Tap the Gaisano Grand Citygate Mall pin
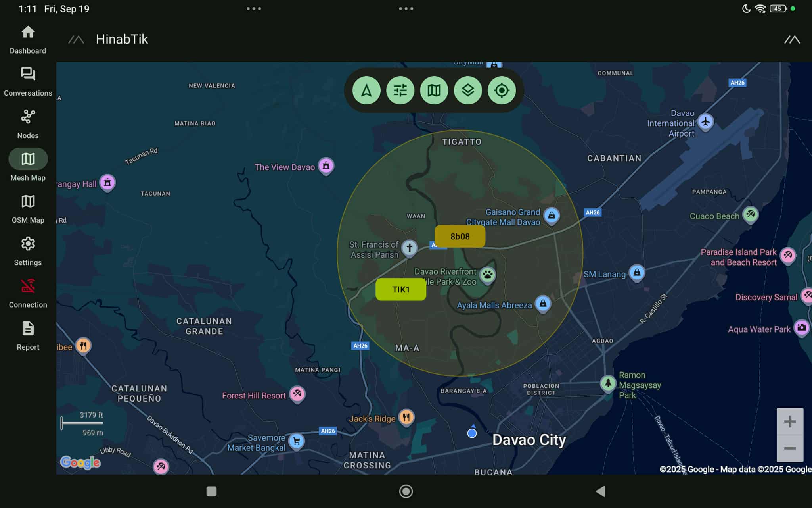This screenshot has width=812, height=508. tap(551, 216)
